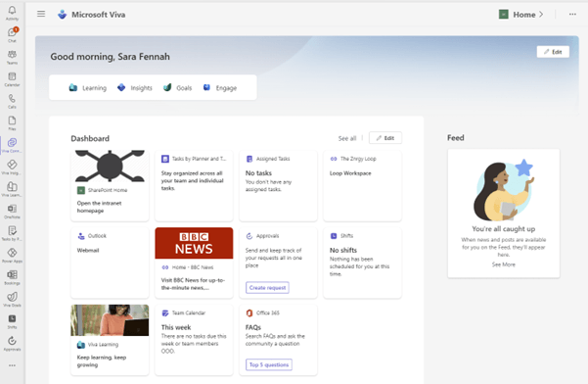Image resolution: width=588 pixels, height=384 pixels.
Task: Open the Goals tab
Action: click(178, 88)
